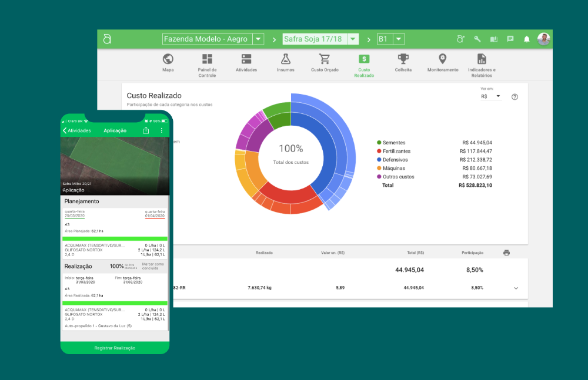This screenshot has width=588, height=380.
Task: Open Painel de Controle dashboard icon
Action: pos(207,59)
